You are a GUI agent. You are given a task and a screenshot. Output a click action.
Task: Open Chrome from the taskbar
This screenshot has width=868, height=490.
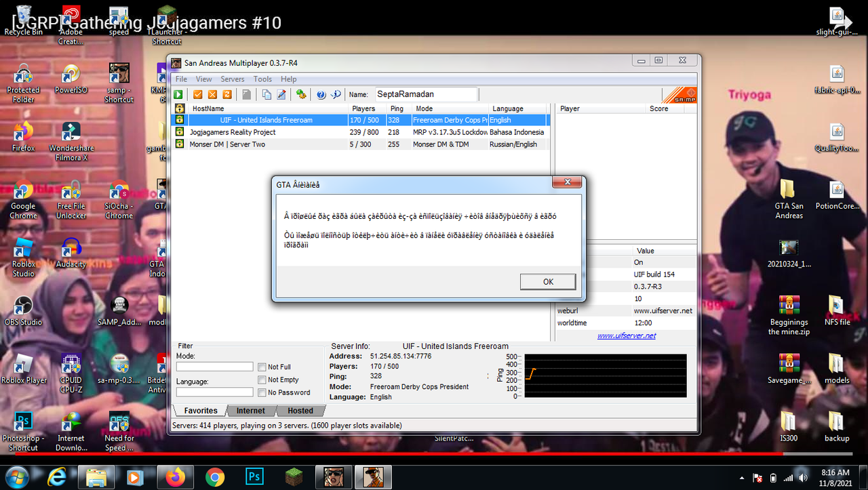pos(215,477)
